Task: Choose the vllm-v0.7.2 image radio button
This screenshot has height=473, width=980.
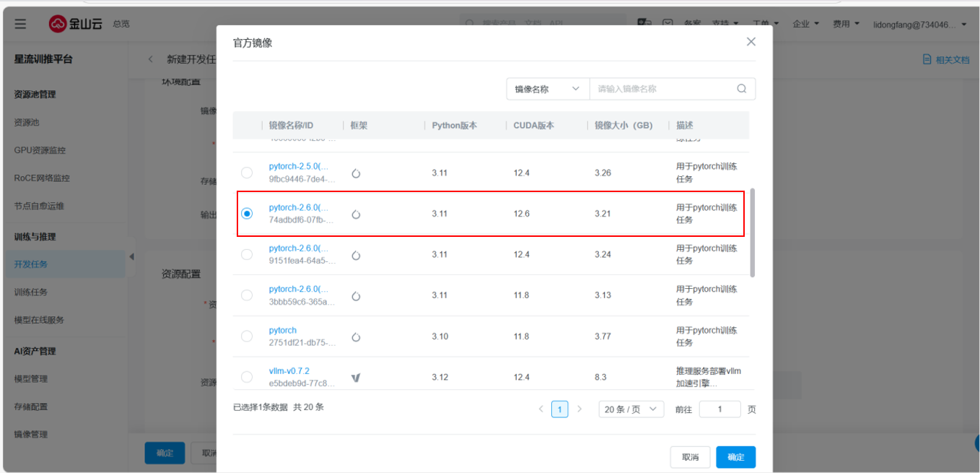Action: [x=247, y=377]
